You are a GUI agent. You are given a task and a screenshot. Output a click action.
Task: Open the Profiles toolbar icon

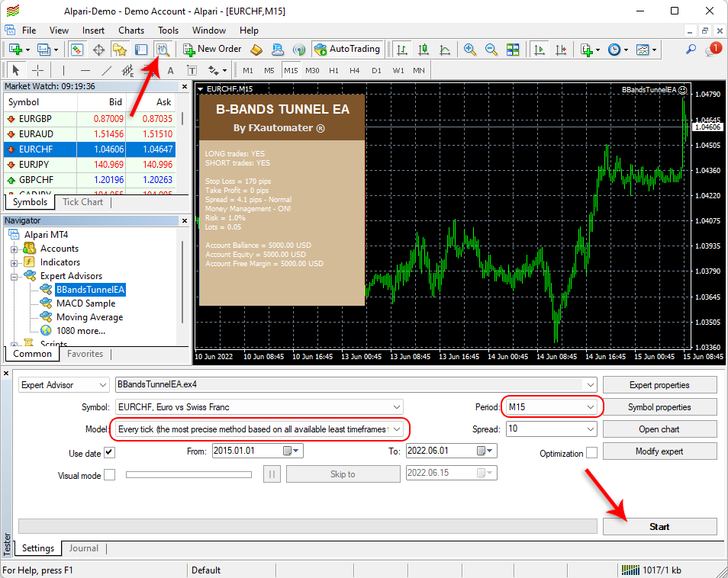[x=43, y=50]
